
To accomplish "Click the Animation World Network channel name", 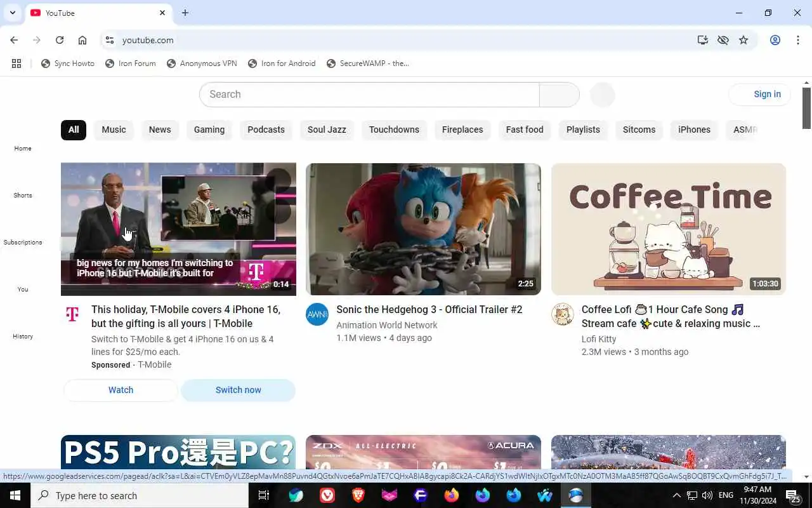I will point(386,325).
